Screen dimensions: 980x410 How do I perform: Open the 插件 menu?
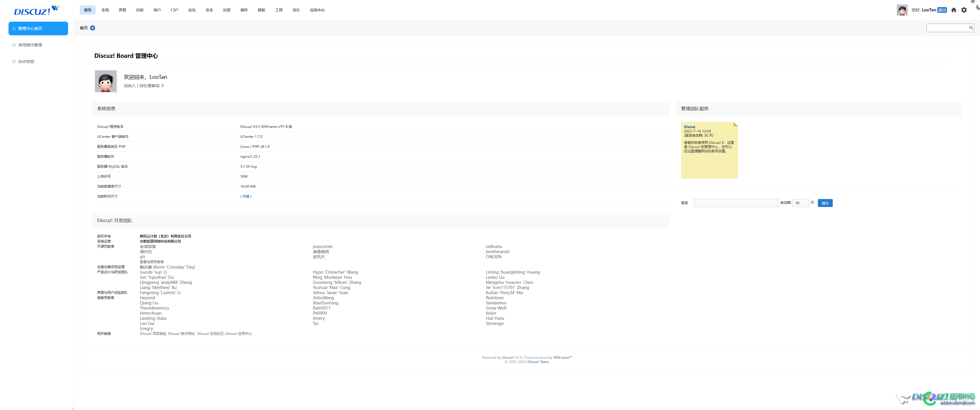point(244,10)
